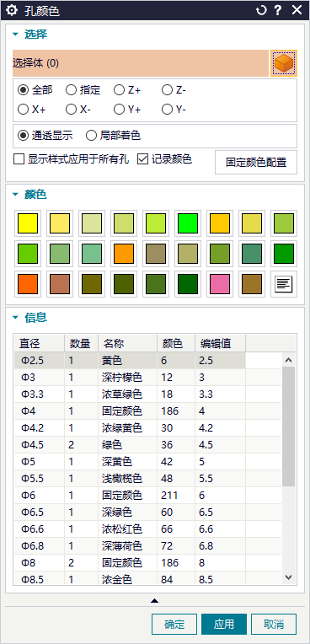Pick the terracotta brown swatch in third row
Viewport: 310px width, 644px height.
60,284
